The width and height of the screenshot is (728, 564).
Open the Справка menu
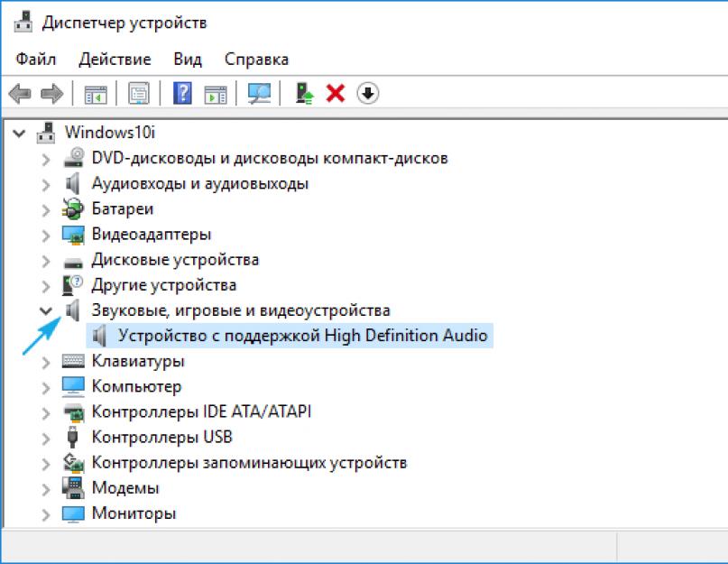(256, 60)
